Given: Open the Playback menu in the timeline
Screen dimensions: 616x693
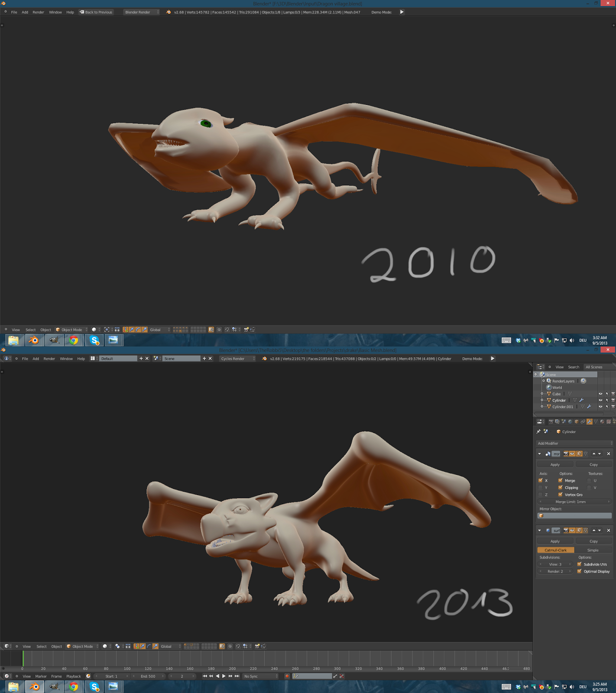Looking at the screenshot, I should click(x=74, y=676).
